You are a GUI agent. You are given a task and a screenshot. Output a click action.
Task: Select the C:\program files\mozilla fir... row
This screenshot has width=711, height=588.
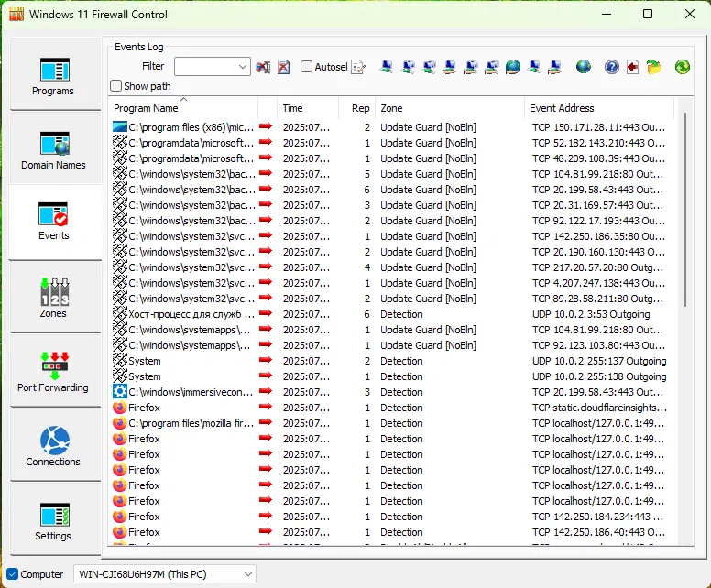tap(392, 423)
